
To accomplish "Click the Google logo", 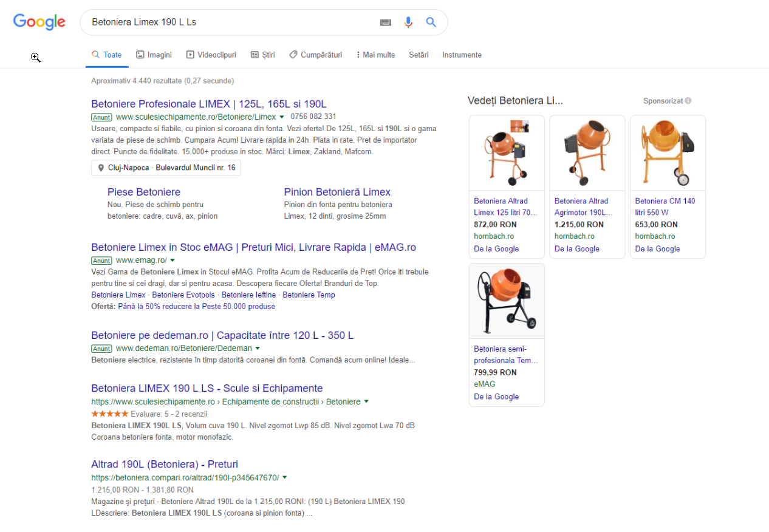I will point(39,22).
